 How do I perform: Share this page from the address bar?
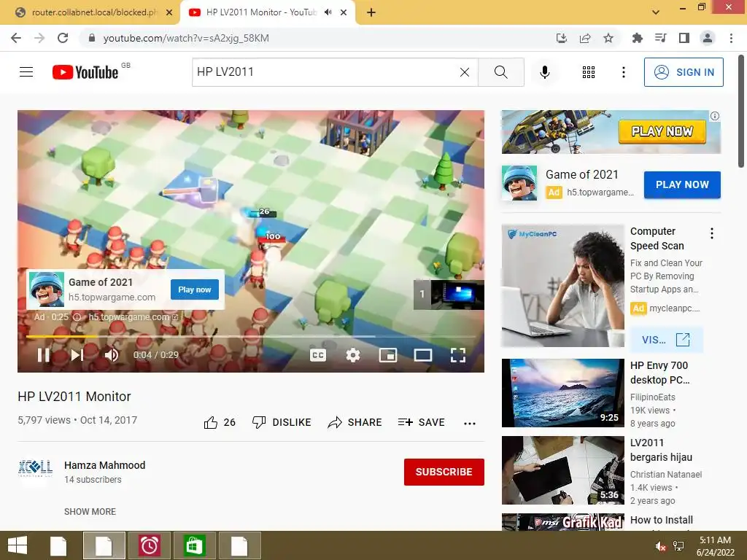[x=585, y=38]
